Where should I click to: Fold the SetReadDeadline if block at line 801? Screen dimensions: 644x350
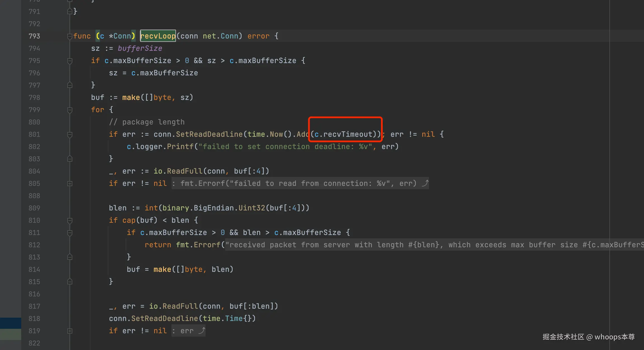click(x=70, y=135)
